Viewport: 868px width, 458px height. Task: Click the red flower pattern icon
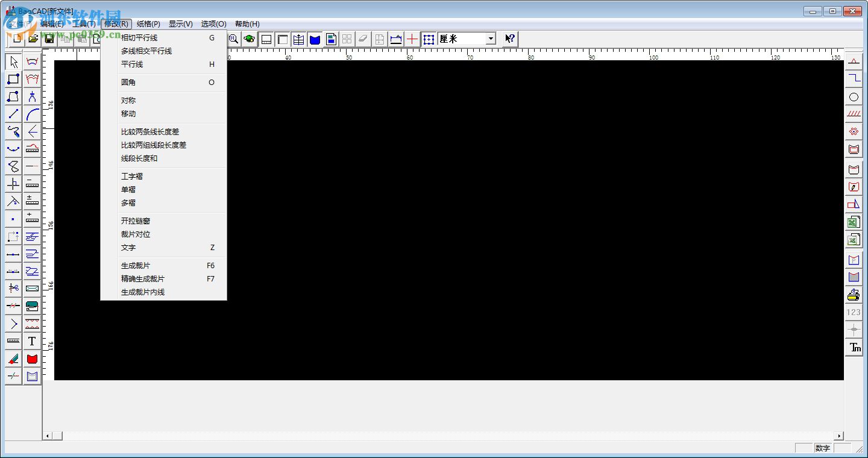click(x=854, y=132)
